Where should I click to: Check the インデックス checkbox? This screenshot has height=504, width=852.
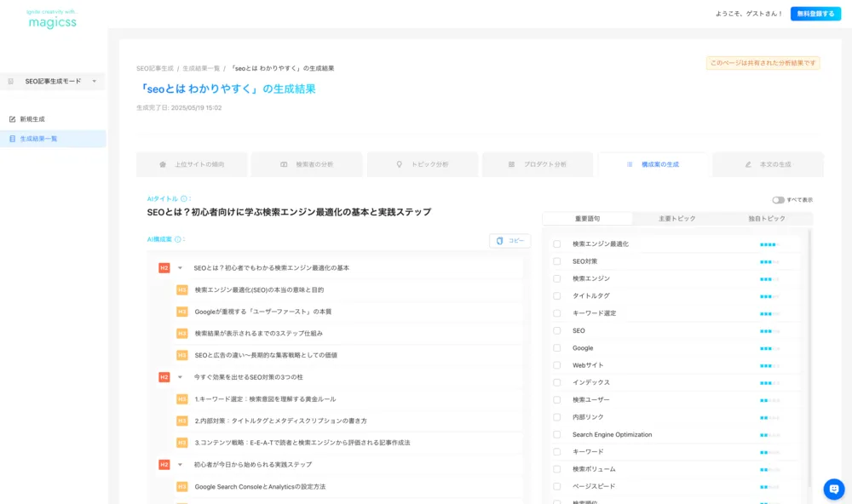[557, 382]
